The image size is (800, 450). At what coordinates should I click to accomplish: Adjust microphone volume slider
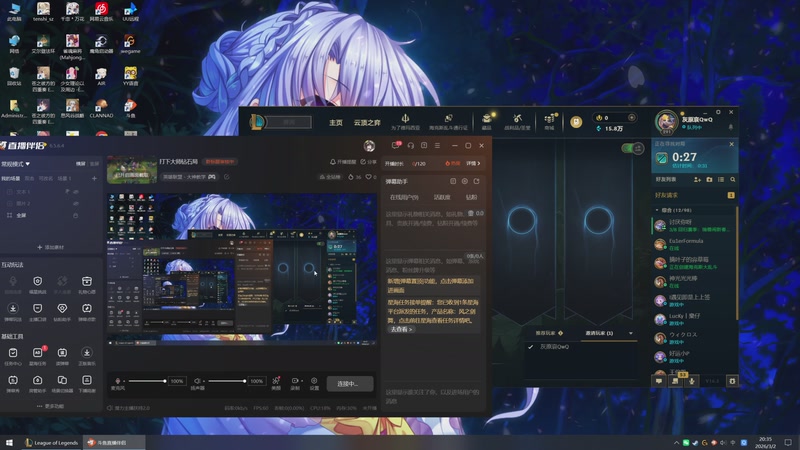tap(147, 381)
